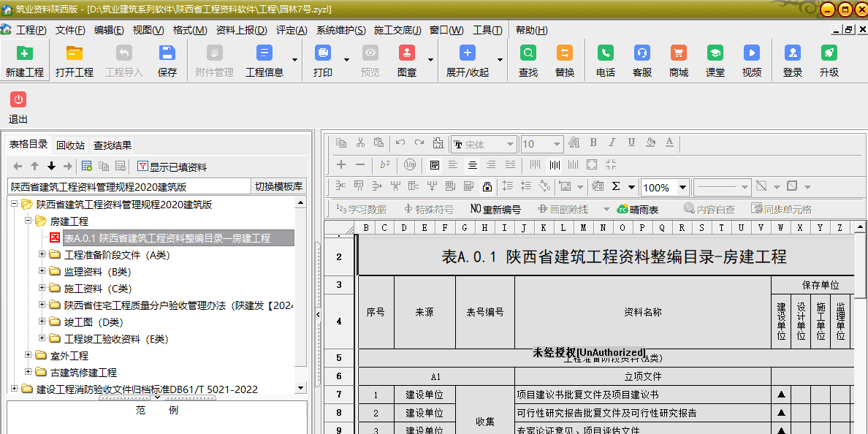
Task: Open the 资料上报(D) menu
Action: click(x=241, y=30)
